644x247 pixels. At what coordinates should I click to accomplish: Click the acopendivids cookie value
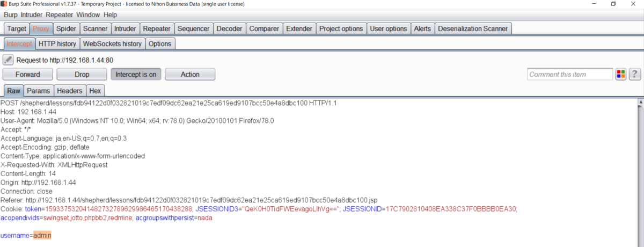coord(86,217)
